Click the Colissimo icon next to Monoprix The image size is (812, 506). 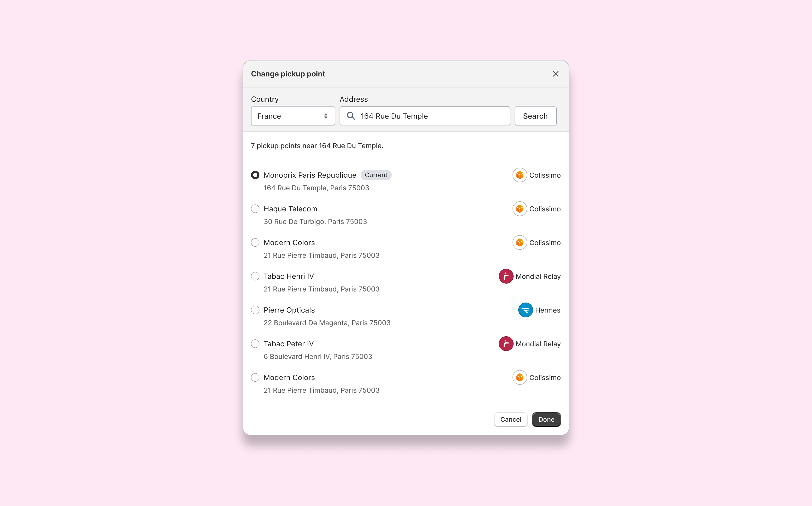[519, 175]
